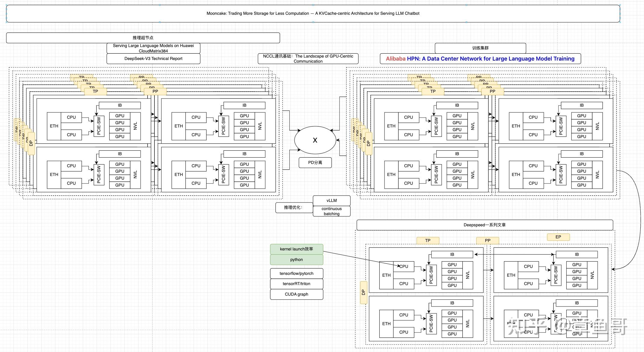Click the continuous batching box
The width and height of the screenshot is (644, 352).
[331, 211]
